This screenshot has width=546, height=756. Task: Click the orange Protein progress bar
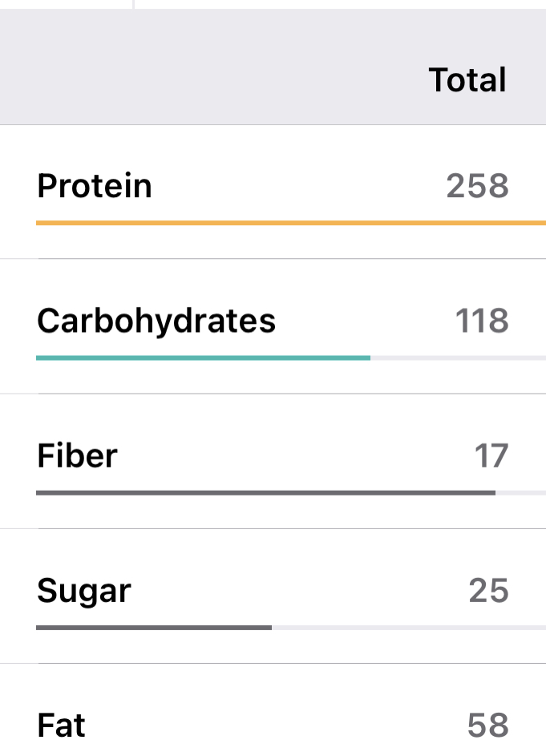click(x=289, y=223)
